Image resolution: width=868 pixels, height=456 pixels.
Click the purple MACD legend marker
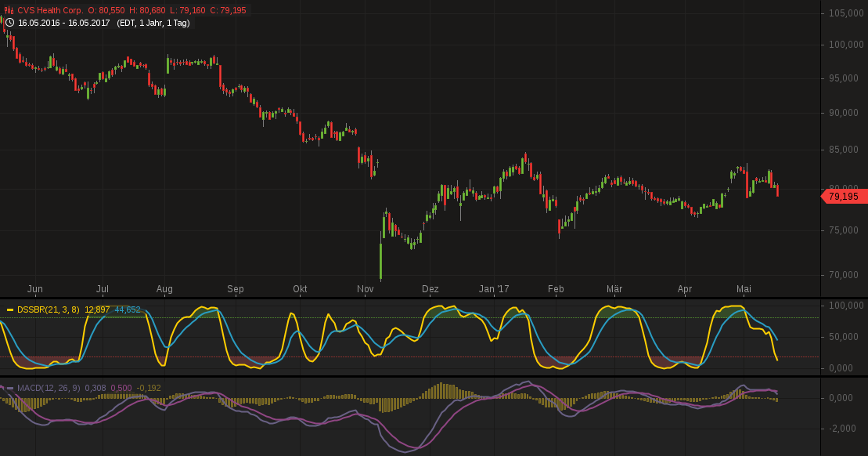(9, 388)
